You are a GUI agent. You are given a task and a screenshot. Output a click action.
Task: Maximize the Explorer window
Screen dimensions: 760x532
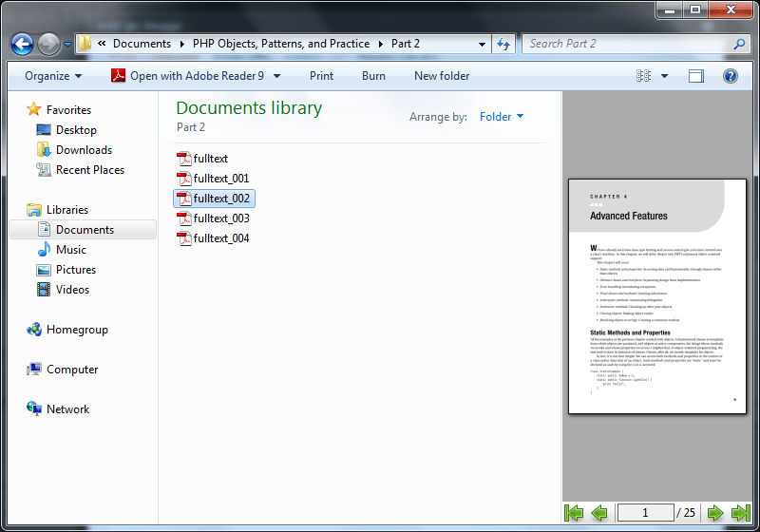[x=695, y=9]
